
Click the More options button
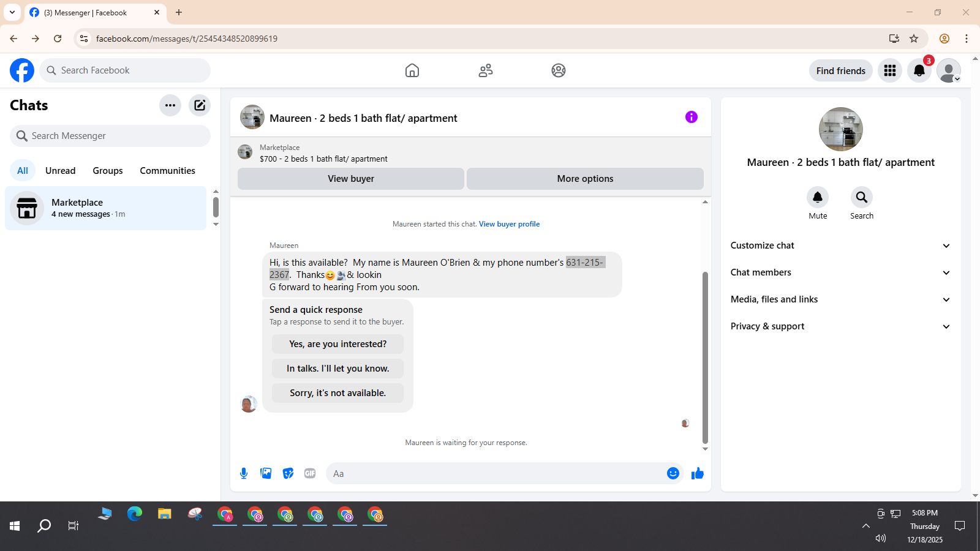click(585, 179)
